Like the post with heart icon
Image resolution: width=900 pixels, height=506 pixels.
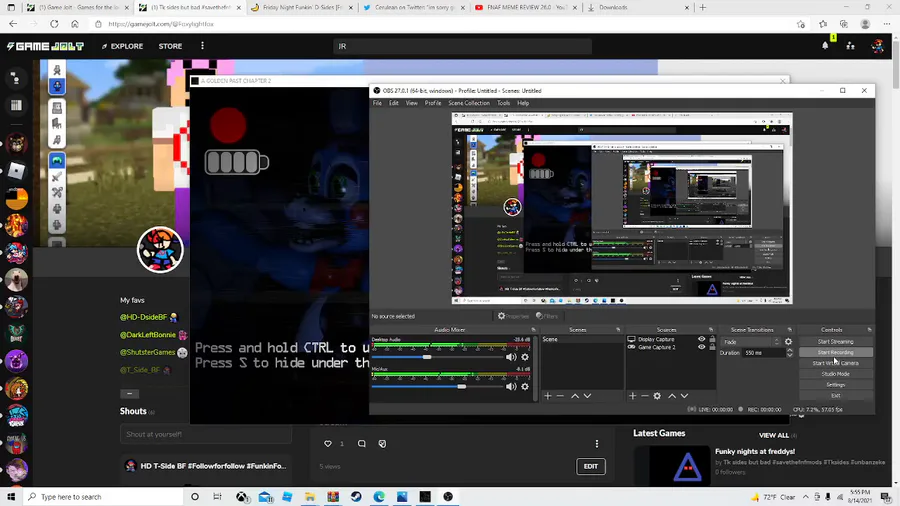click(x=328, y=443)
